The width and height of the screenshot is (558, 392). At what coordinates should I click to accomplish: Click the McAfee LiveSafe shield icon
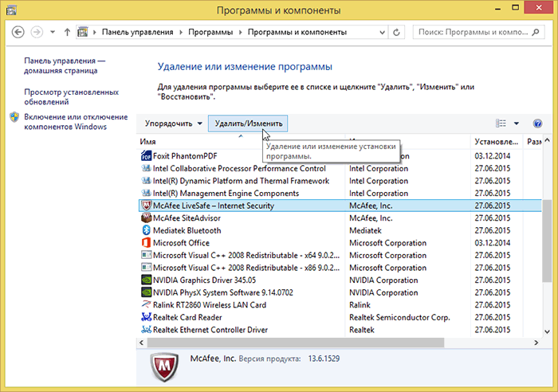[x=146, y=206]
